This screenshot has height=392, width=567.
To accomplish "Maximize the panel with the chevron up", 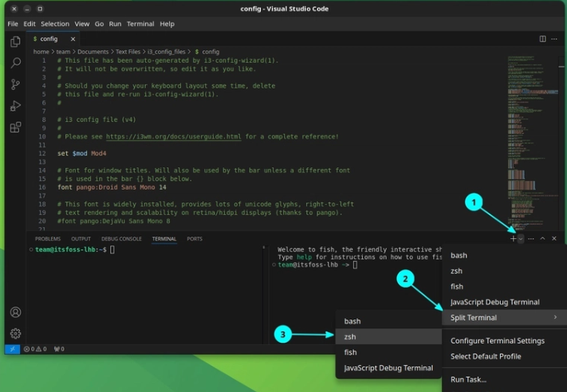I will click(x=542, y=238).
